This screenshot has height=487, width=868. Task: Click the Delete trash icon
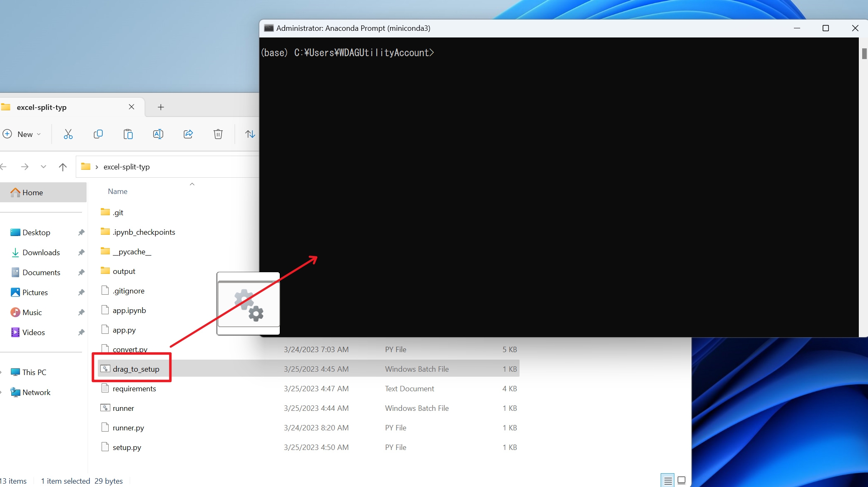point(218,134)
